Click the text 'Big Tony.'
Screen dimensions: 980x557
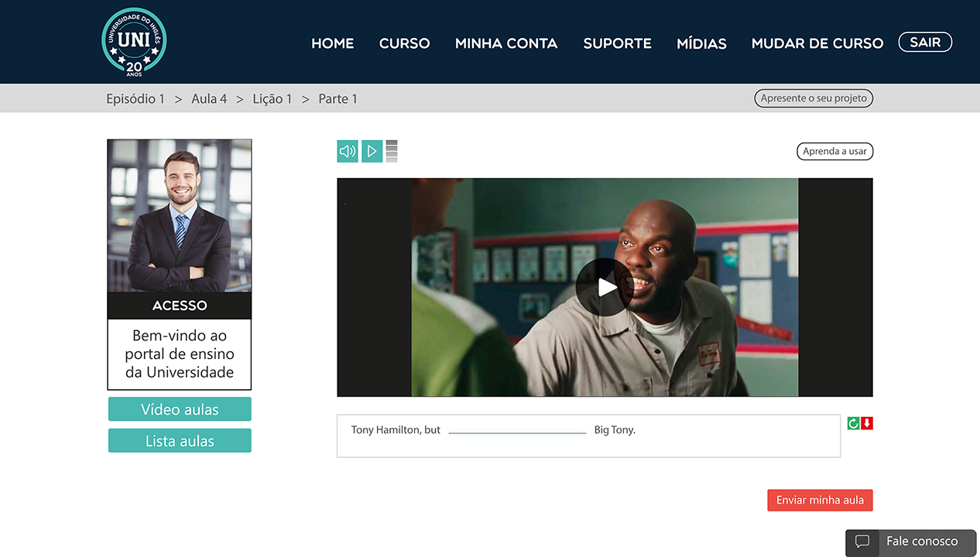615,430
